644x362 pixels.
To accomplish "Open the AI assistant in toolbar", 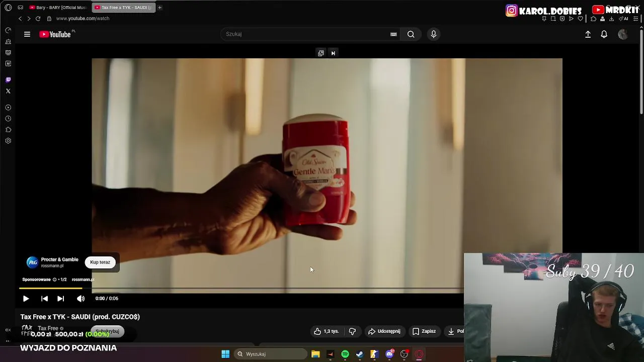I will point(624,19).
